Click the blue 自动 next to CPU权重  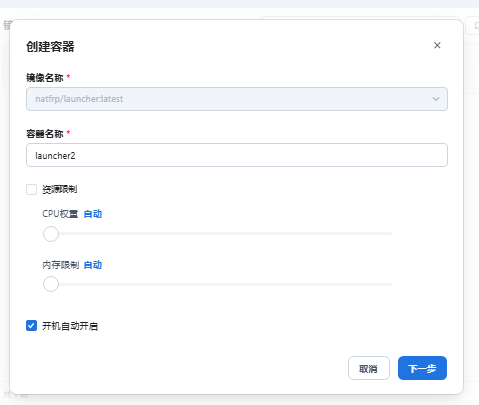tap(93, 214)
